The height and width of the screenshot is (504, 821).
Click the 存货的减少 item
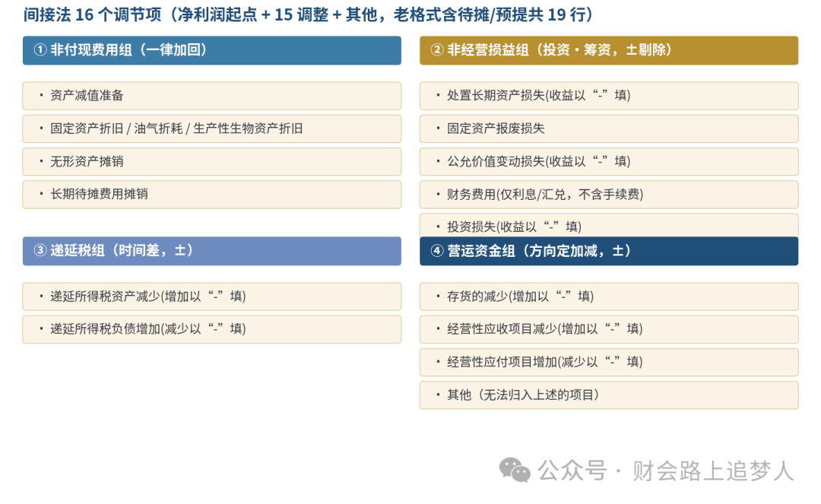pyautogui.click(x=609, y=296)
